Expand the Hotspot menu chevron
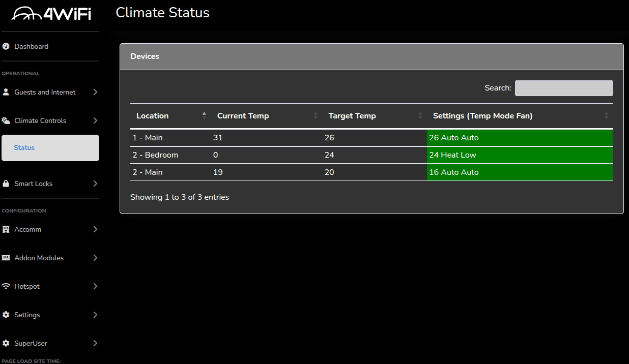The image size is (629, 364). point(95,286)
